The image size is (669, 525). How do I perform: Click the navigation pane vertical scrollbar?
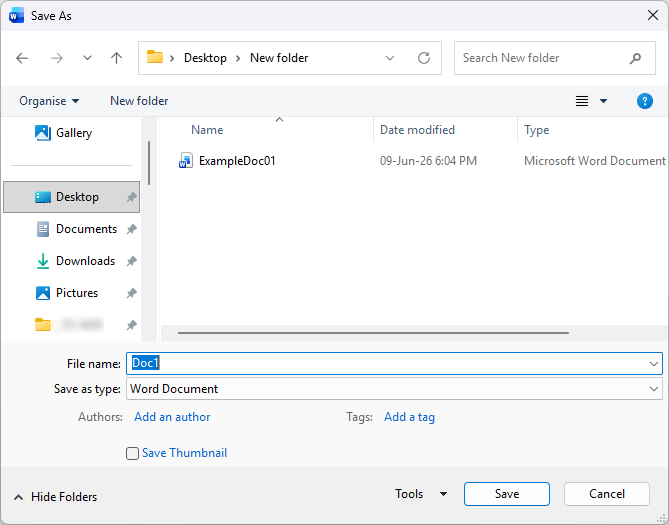coord(149,163)
